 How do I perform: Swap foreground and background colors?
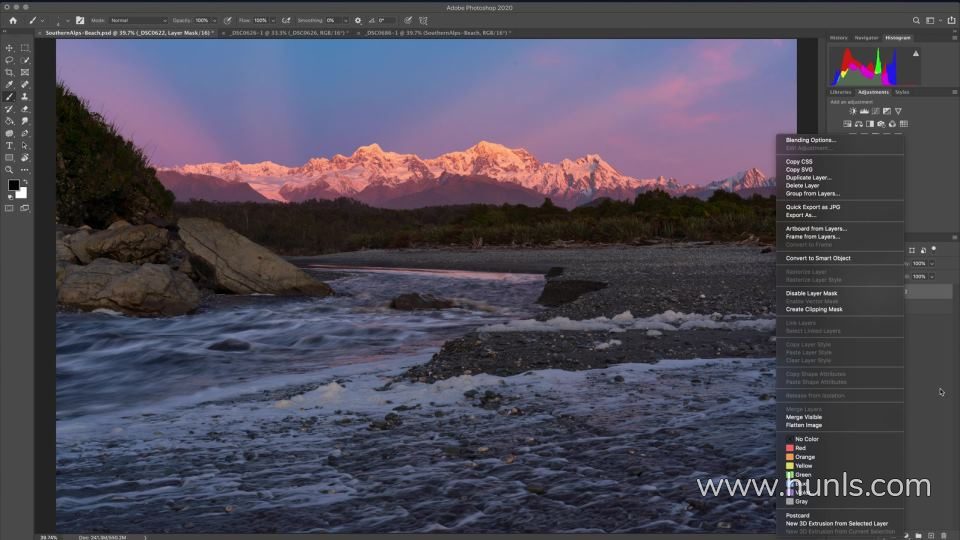(x=25, y=182)
